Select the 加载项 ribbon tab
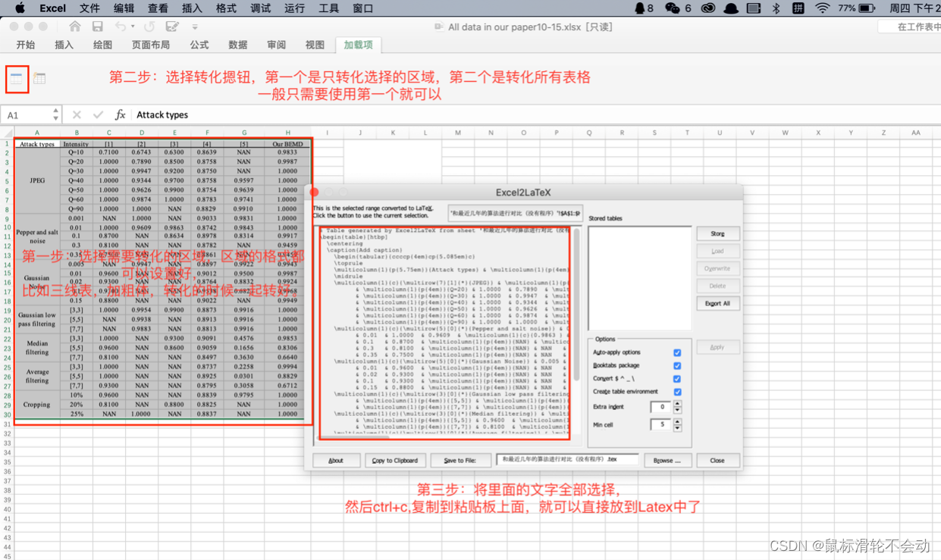The width and height of the screenshot is (941, 560). coord(358,45)
